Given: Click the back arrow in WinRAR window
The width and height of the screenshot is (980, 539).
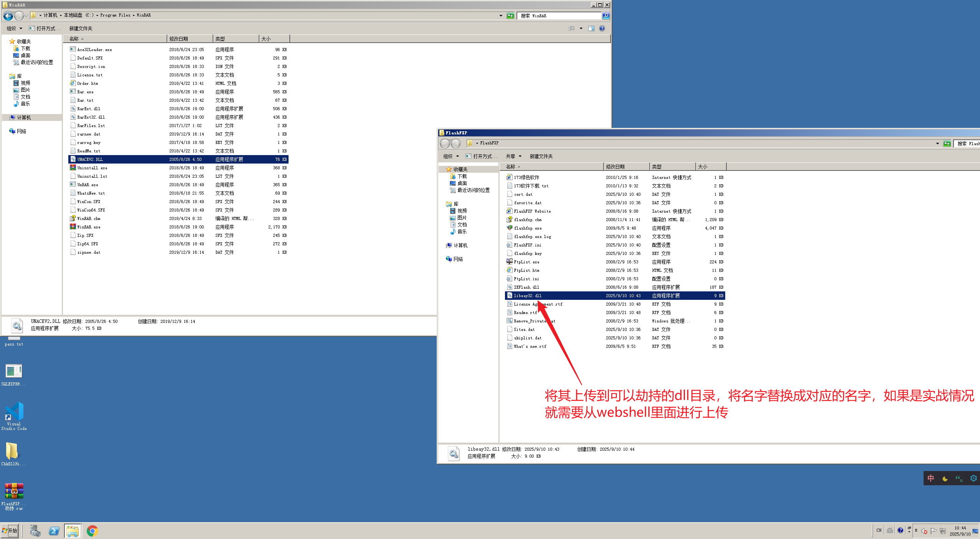Looking at the screenshot, I should click(x=8, y=16).
